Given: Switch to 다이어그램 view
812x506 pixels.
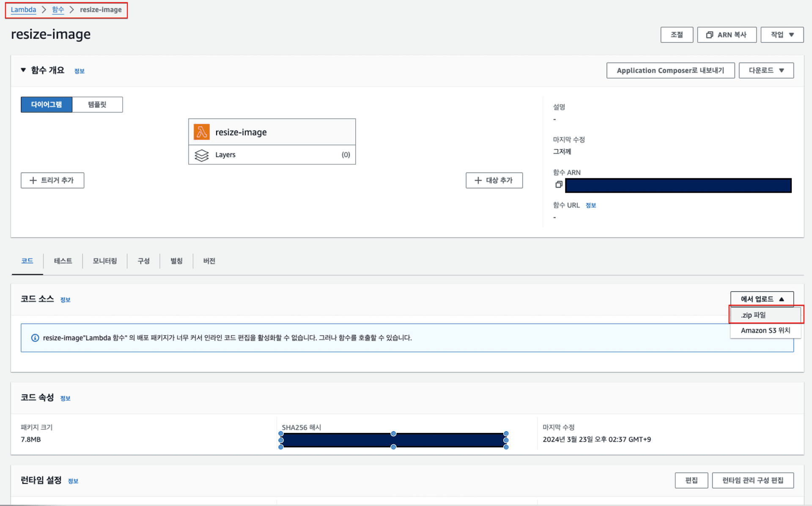Looking at the screenshot, I should 47,104.
